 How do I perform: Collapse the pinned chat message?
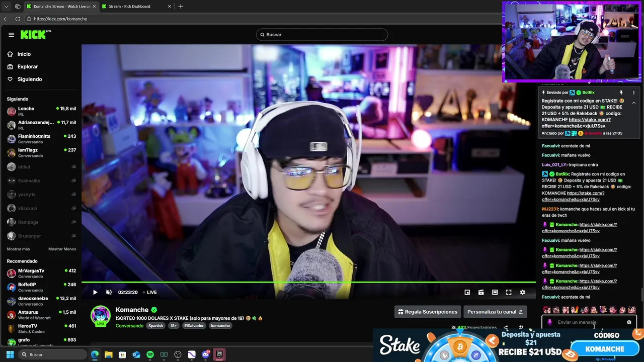tap(633, 103)
